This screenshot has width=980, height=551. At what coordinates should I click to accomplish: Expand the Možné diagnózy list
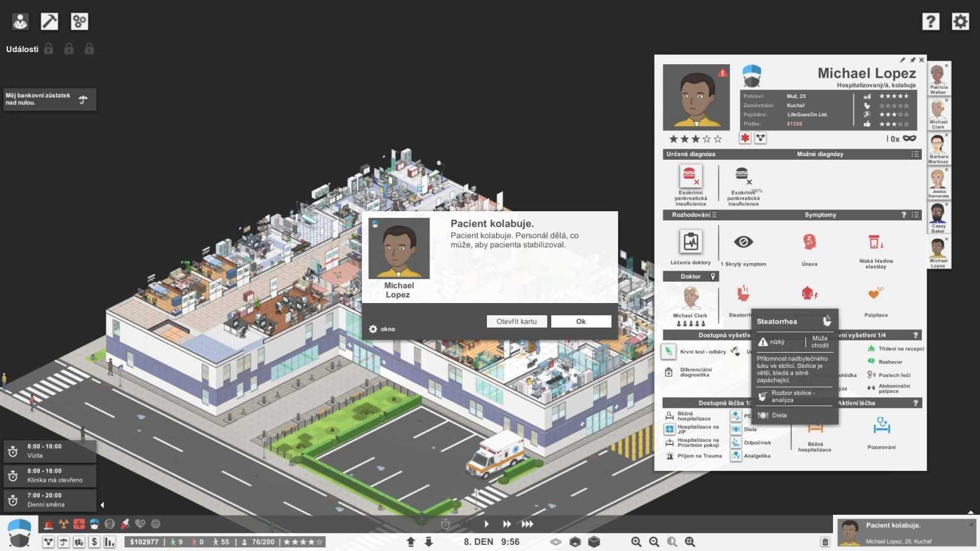click(x=915, y=154)
